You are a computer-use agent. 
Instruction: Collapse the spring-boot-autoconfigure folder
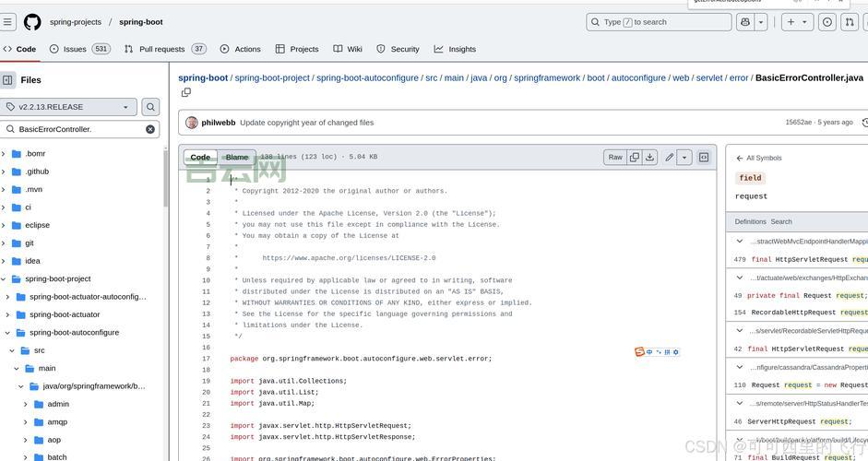coord(7,333)
